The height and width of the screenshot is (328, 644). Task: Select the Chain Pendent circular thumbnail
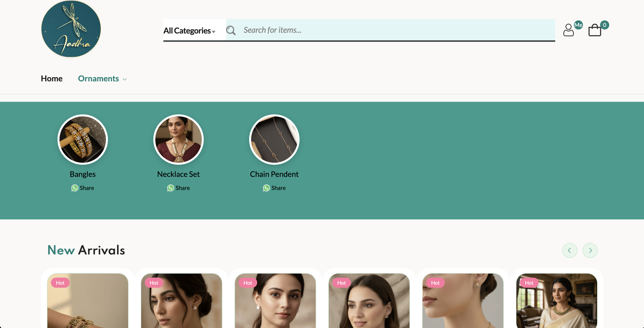(274, 140)
